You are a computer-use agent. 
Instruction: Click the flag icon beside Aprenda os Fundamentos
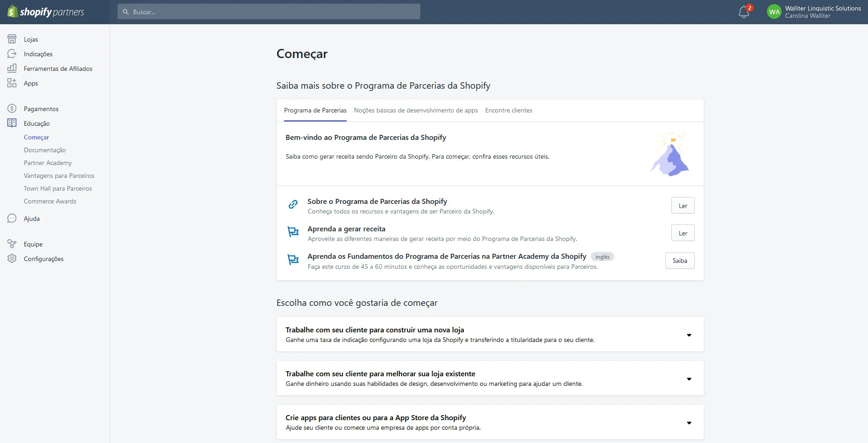[x=293, y=260]
